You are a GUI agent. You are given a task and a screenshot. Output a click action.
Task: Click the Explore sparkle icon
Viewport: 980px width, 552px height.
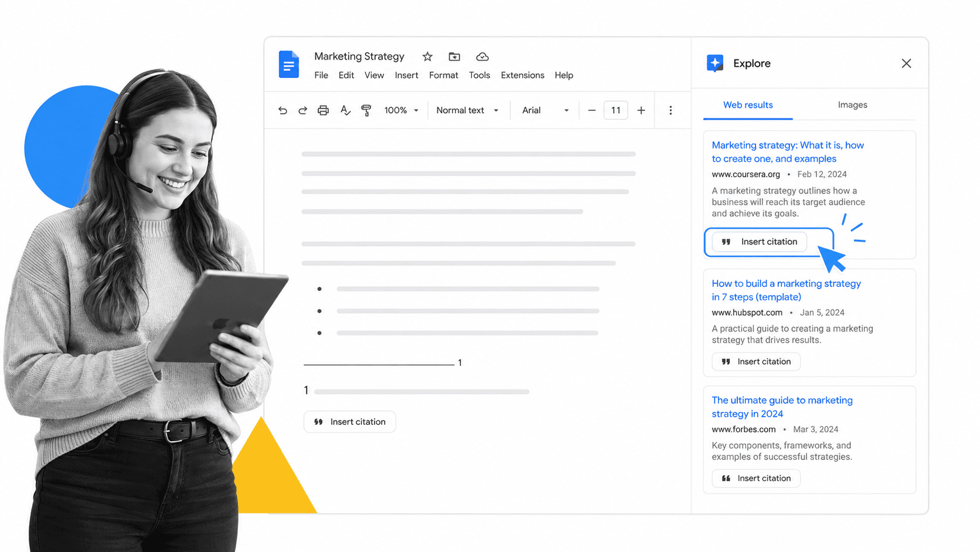coord(715,63)
